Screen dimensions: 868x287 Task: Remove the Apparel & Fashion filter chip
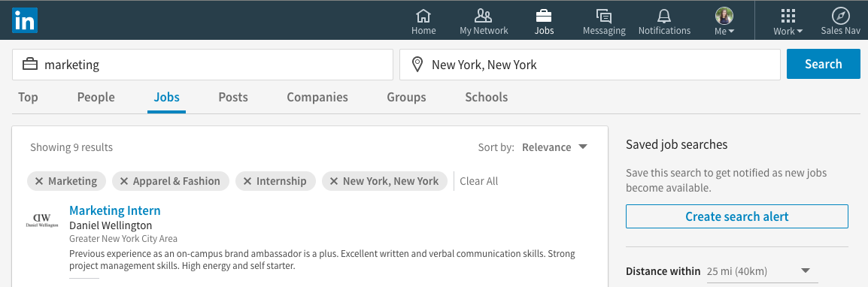click(124, 181)
